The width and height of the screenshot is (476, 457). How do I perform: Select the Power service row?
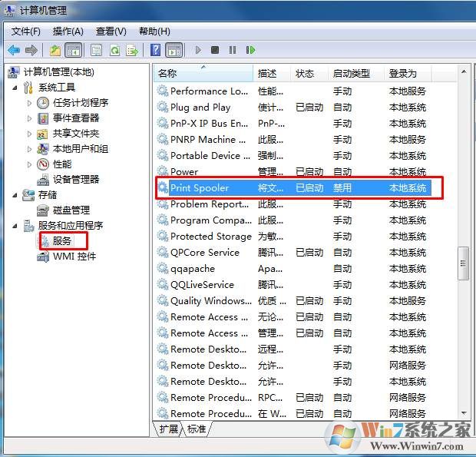[x=293, y=172]
